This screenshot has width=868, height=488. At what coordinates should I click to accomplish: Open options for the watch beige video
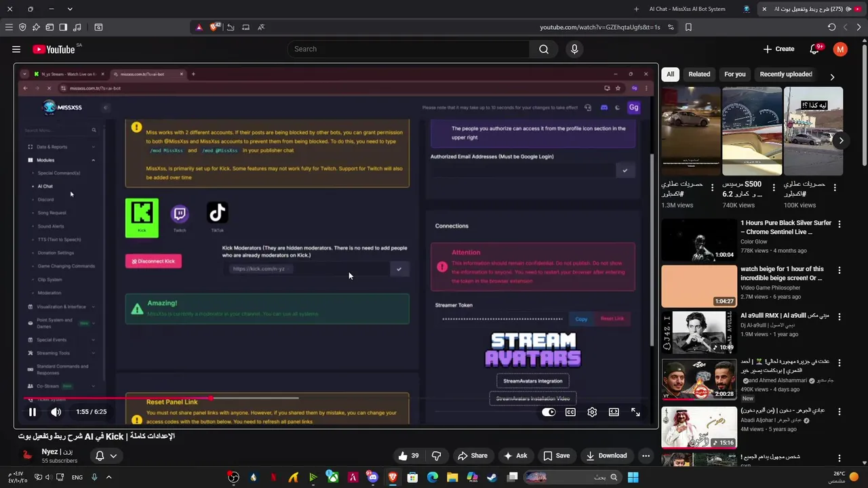click(840, 270)
